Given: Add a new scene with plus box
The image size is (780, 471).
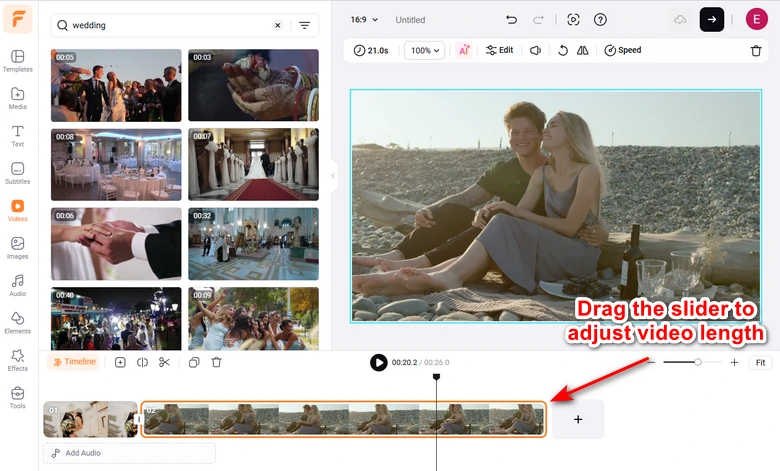Looking at the screenshot, I should [578, 419].
